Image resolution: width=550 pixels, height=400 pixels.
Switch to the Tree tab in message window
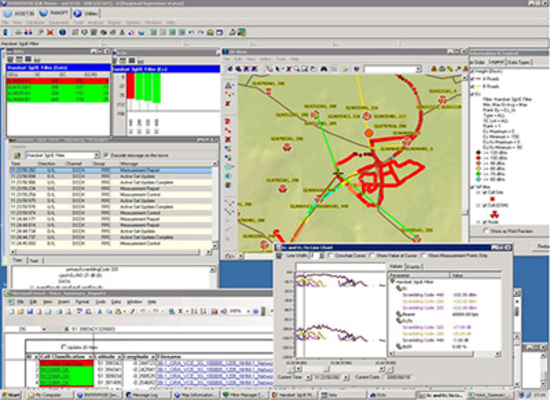point(18,260)
